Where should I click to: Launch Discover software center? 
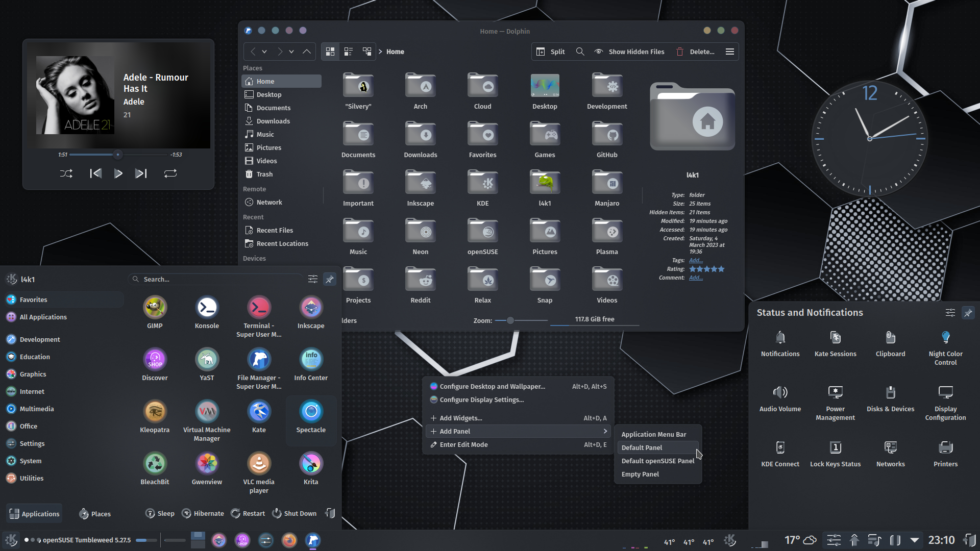[155, 365]
